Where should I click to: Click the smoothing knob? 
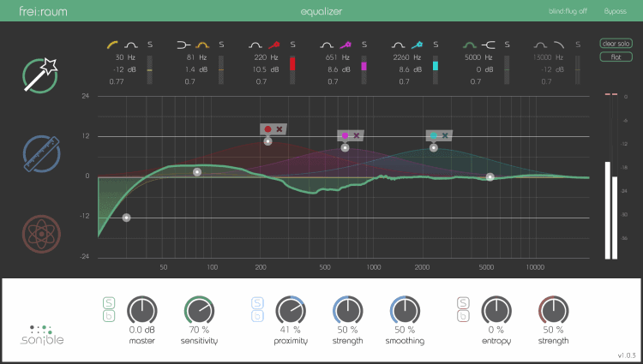[x=405, y=311]
